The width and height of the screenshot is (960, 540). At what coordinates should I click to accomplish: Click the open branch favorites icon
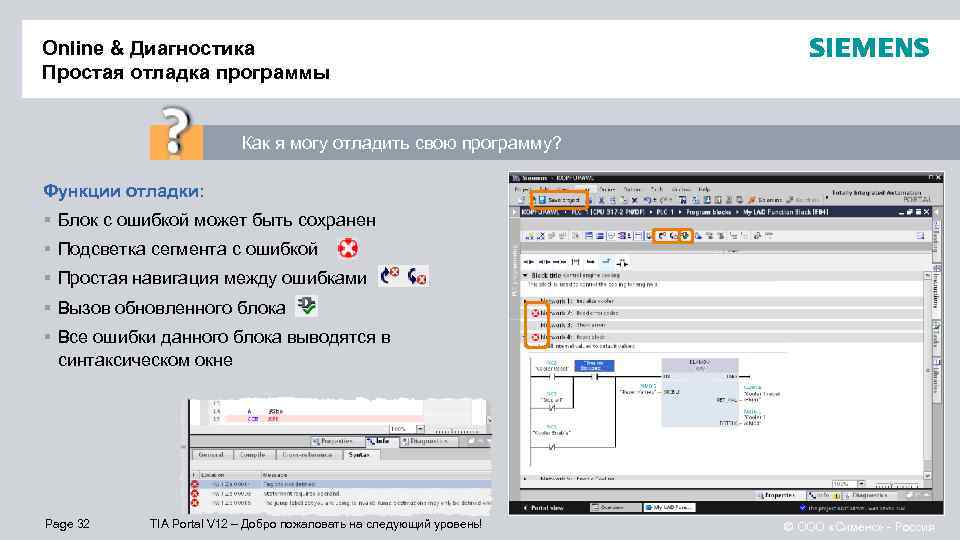click(x=590, y=261)
